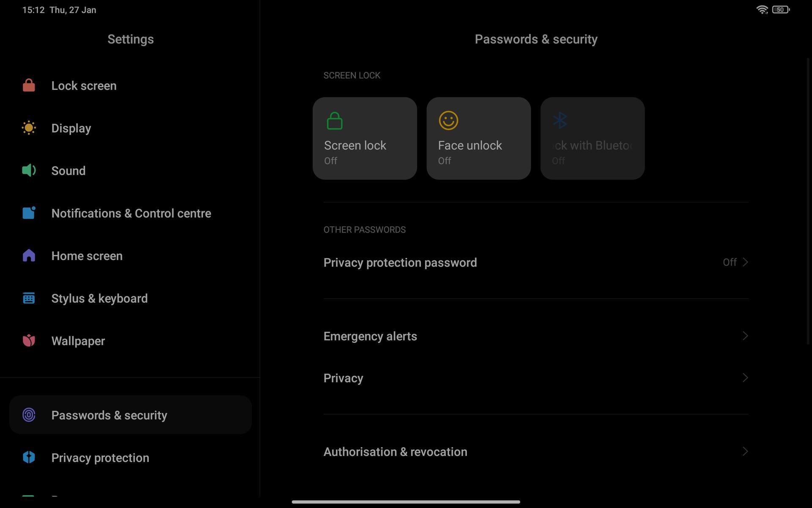Tap the Privacy protection shield icon

[x=29, y=458]
